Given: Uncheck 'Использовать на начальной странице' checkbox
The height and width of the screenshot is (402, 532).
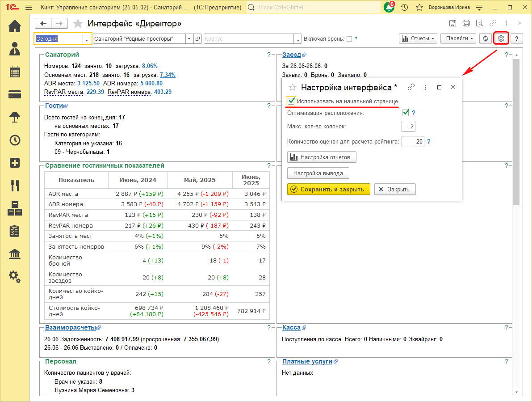Looking at the screenshot, I should coord(291,101).
